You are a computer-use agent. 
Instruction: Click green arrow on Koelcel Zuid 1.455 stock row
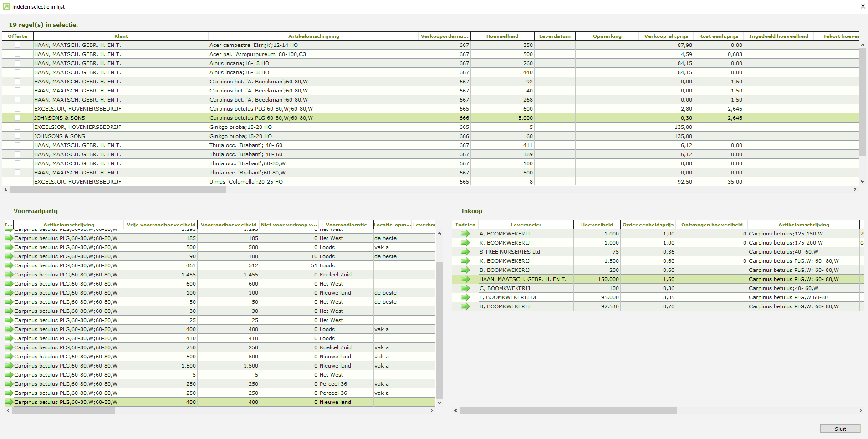(9, 275)
